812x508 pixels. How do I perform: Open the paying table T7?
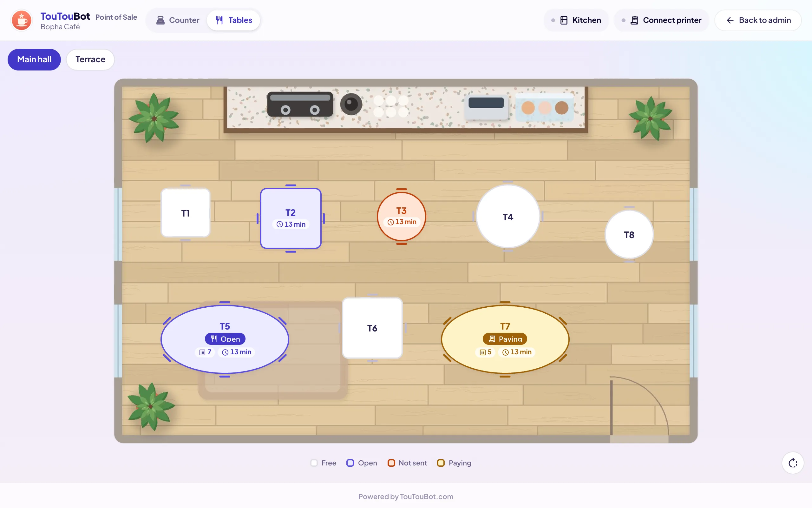pos(505,339)
